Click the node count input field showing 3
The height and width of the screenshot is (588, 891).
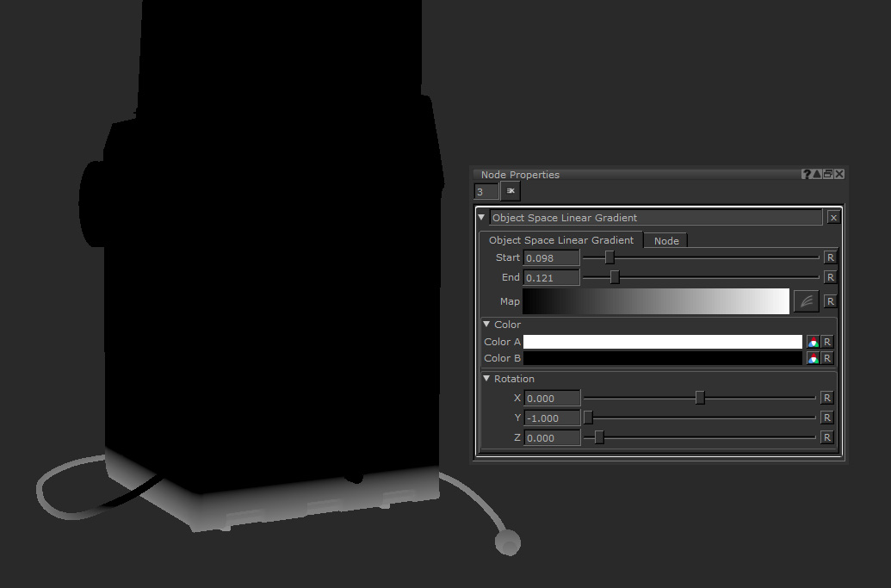pos(485,191)
